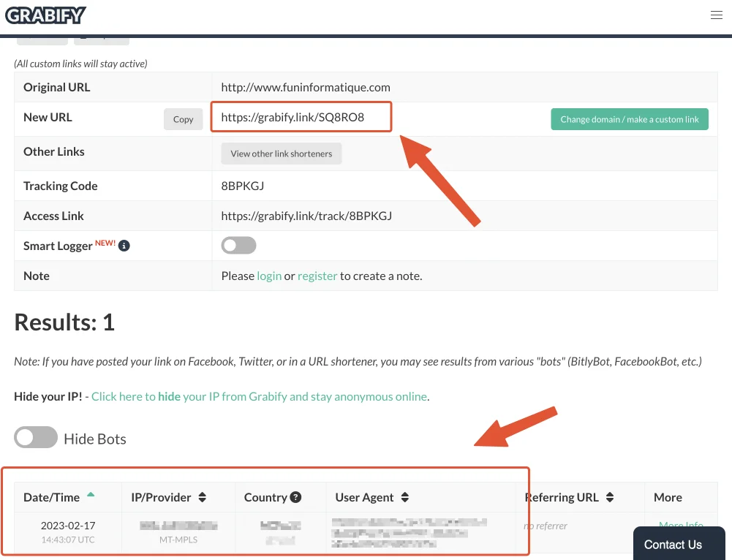Click the 2023-02-17 date cell
The height and width of the screenshot is (560, 732).
(68, 526)
